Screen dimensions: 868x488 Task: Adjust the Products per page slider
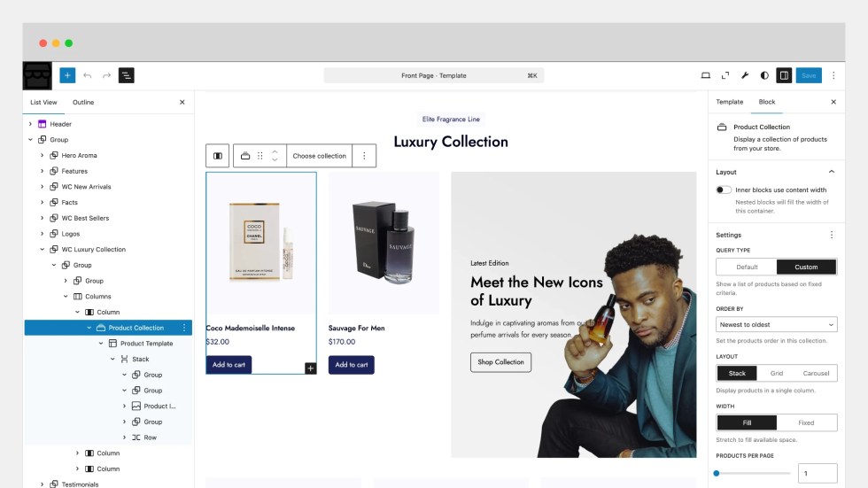[x=753, y=474]
